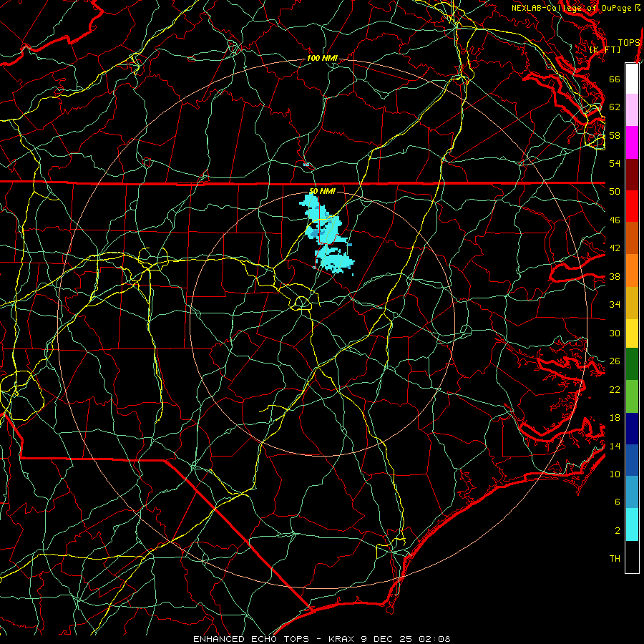Viewport: 644px width, 644px height.
Task: Click the legend value 54
Action: tap(615, 163)
